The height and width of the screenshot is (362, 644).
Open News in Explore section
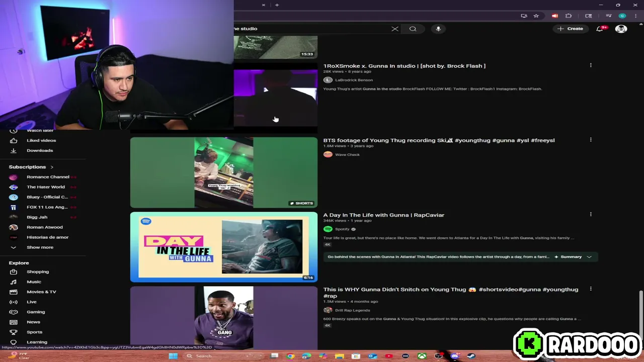point(33,322)
